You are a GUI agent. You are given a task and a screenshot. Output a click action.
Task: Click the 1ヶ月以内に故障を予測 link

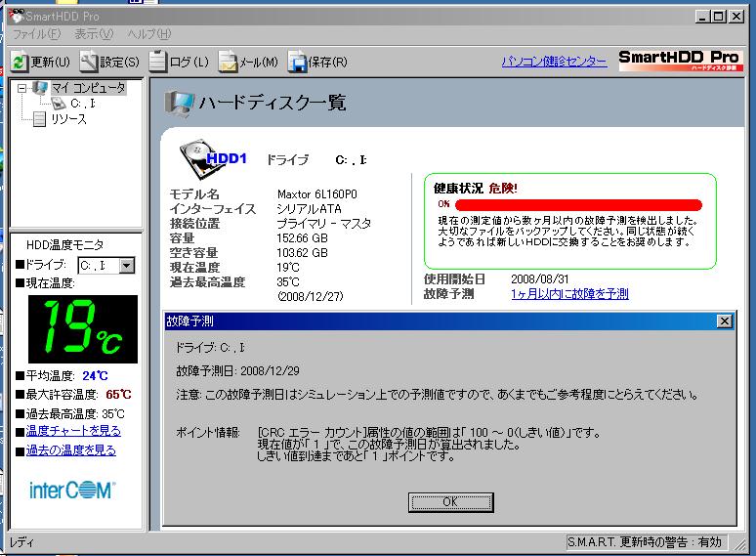coord(569,294)
